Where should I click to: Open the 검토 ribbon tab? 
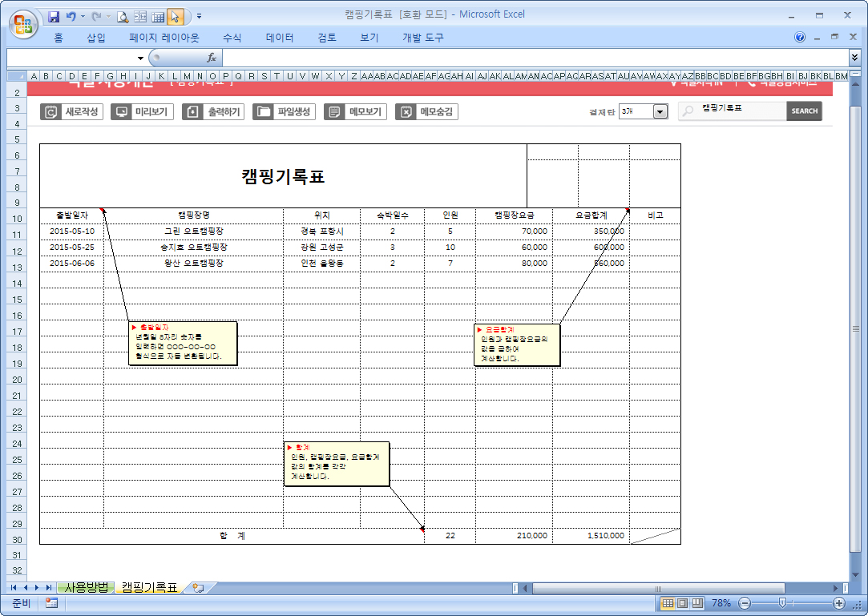327,38
